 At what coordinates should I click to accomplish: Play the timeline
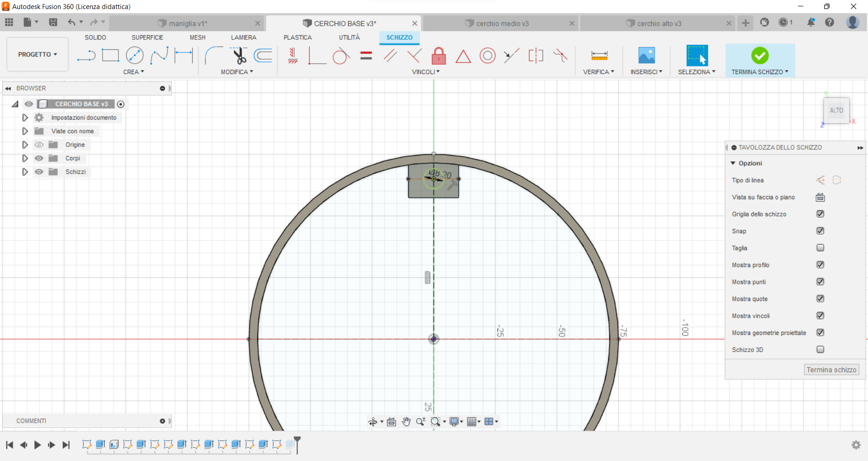pyautogui.click(x=38, y=445)
